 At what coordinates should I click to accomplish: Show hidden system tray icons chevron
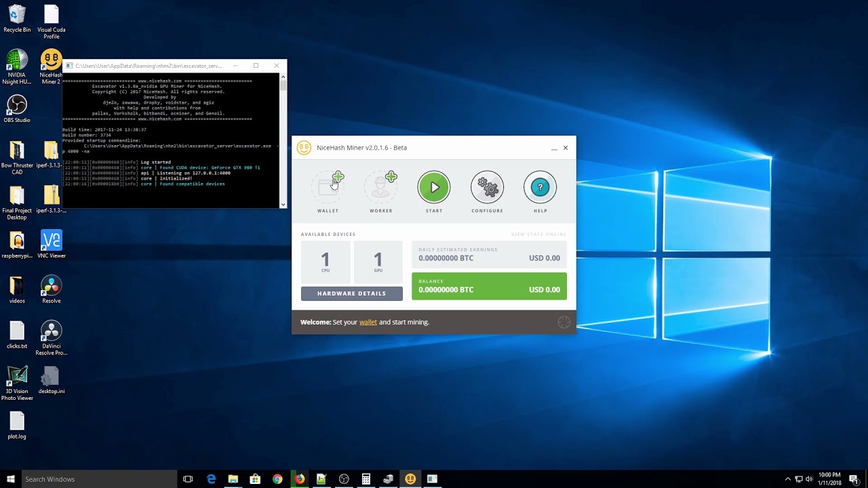click(x=787, y=479)
